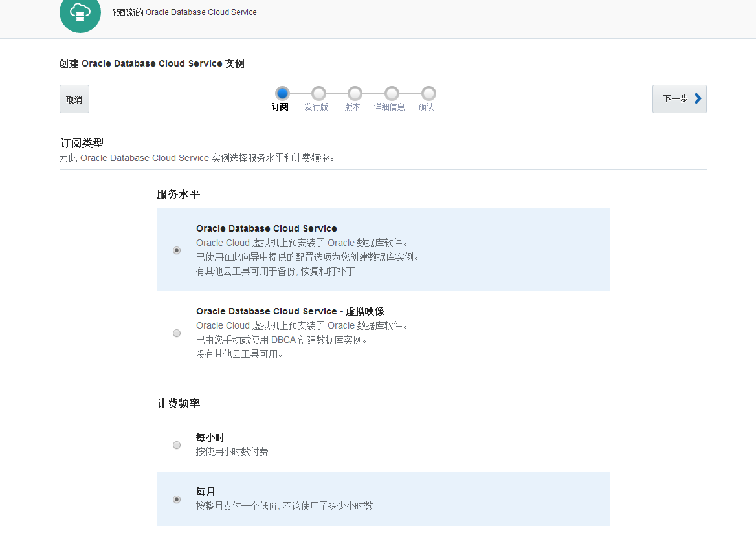Click the 版本 step label
The image size is (756, 535).
pyautogui.click(x=353, y=107)
